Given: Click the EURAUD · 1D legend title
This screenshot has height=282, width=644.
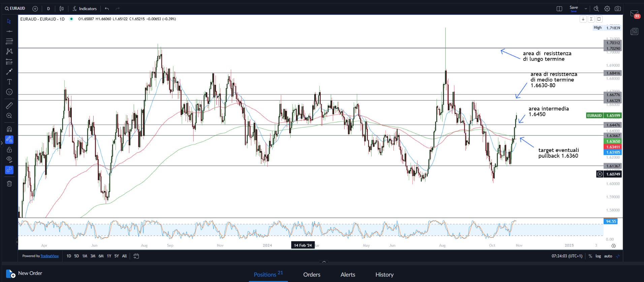Looking at the screenshot, I should click(42, 19).
